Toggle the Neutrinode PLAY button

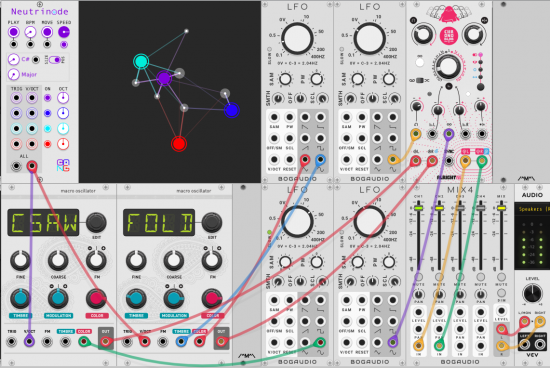coord(13,32)
